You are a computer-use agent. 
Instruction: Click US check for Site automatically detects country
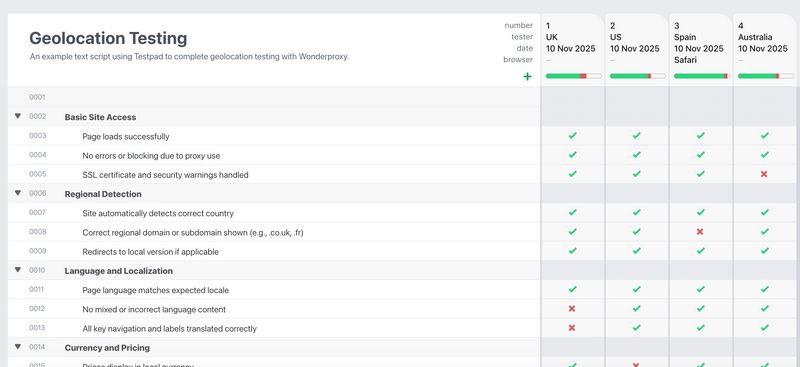pos(636,212)
